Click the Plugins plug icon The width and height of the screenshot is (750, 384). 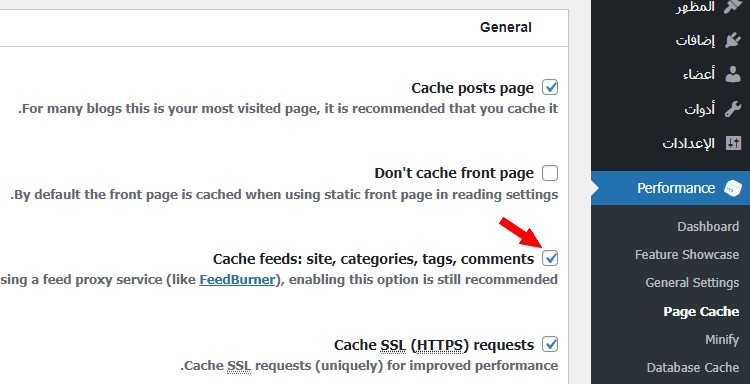[733, 40]
